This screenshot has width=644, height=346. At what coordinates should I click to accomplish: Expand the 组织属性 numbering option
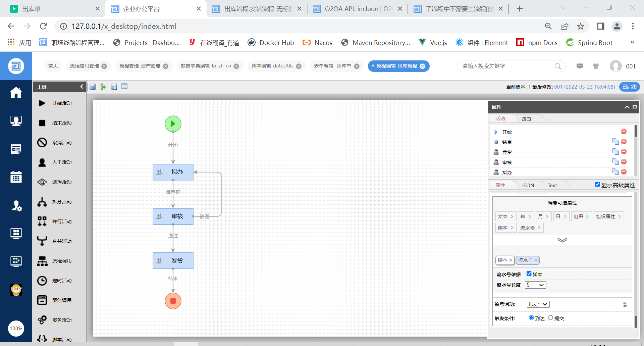pyautogui.click(x=608, y=216)
